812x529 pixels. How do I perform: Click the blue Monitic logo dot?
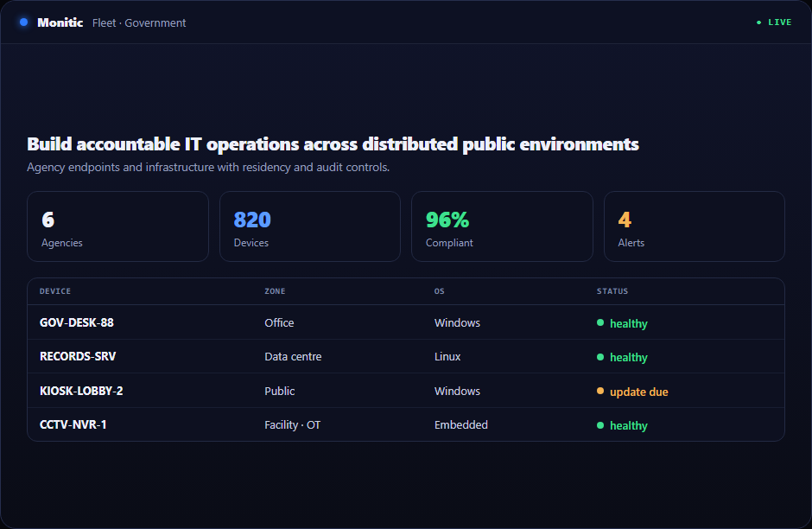point(24,22)
